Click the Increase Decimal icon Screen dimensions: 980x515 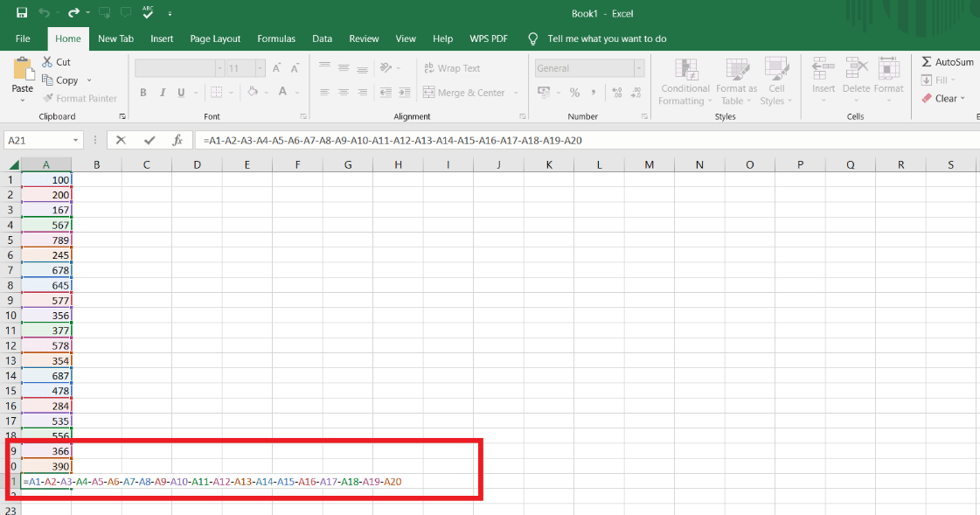(x=617, y=93)
